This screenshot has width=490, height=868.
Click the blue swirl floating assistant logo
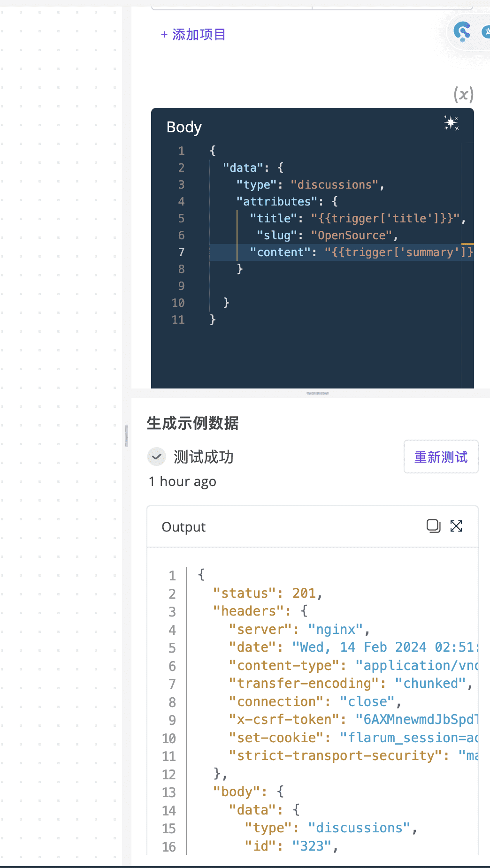click(462, 32)
